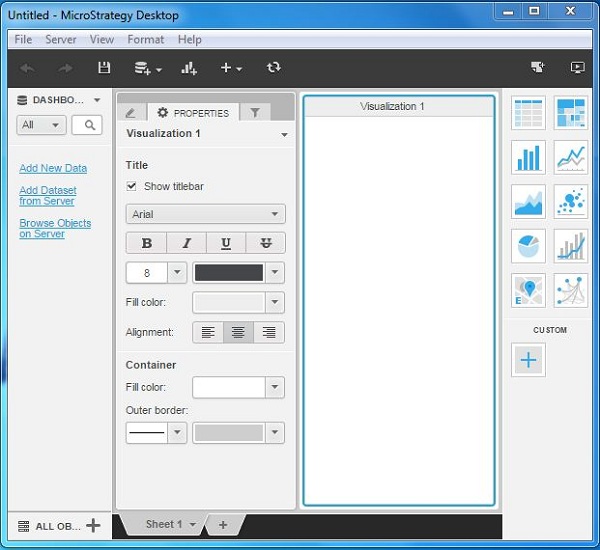600x550 pixels.
Task: Click the Refresh icon in toolbar
Action: (273, 68)
